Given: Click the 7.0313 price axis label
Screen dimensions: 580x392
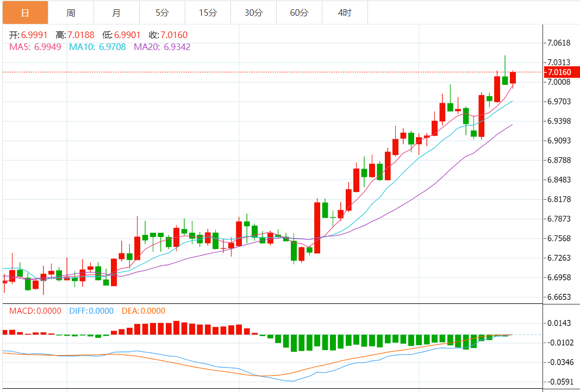Looking at the screenshot, I should coord(559,63).
